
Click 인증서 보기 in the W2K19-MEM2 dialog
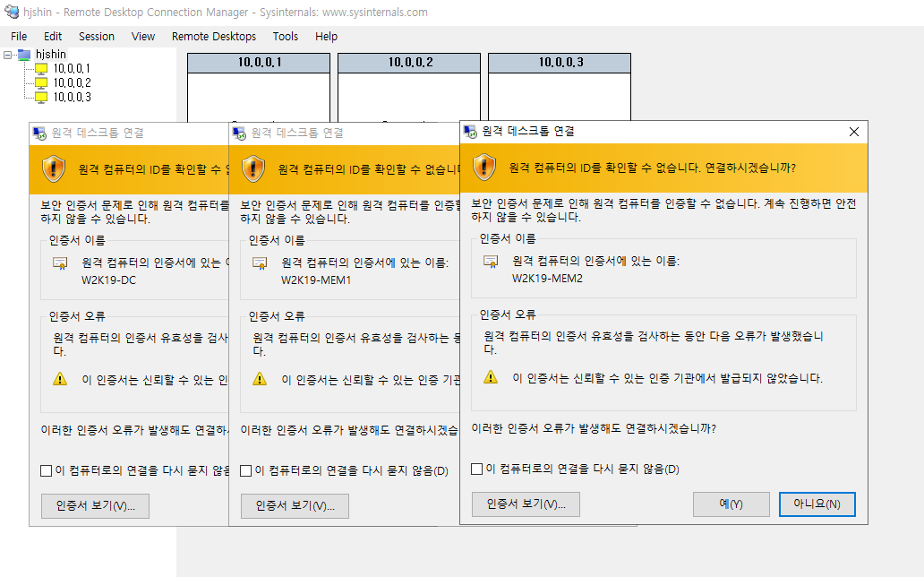pos(526,504)
